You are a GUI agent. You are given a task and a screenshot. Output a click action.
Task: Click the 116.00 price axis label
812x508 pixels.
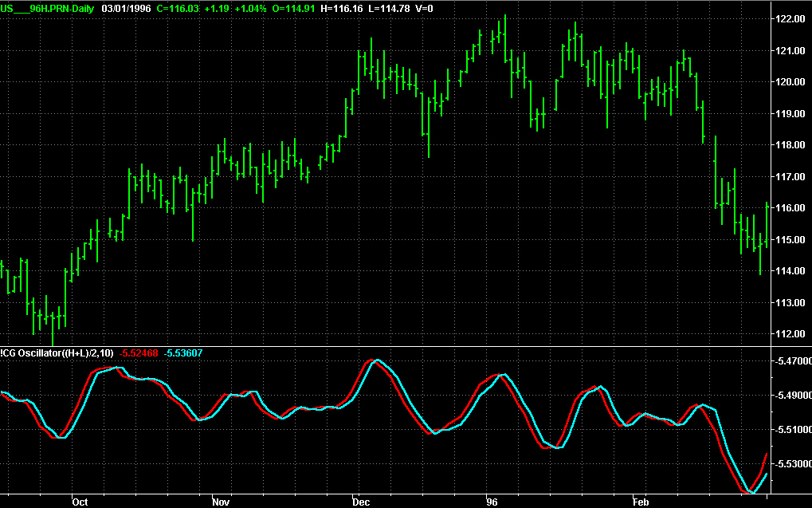coord(790,208)
